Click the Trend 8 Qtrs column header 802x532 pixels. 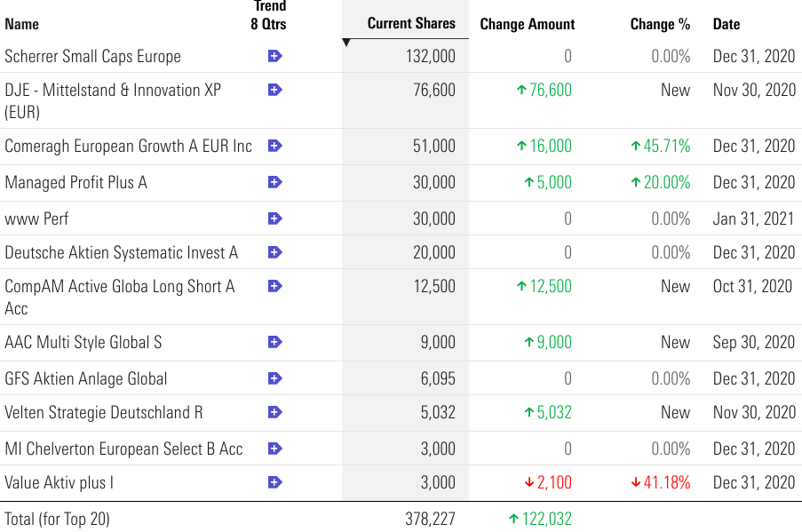(x=268, y=15)
